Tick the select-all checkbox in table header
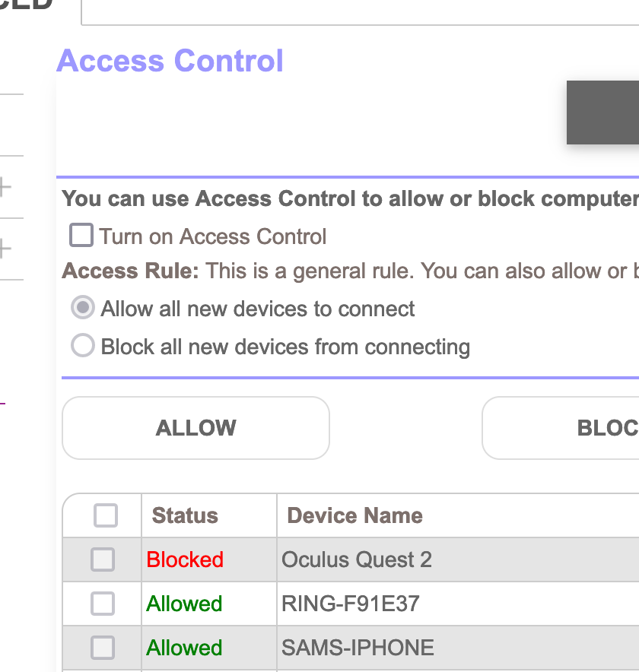Viewport: 639px width, 672px height. (x=105, y=515)
